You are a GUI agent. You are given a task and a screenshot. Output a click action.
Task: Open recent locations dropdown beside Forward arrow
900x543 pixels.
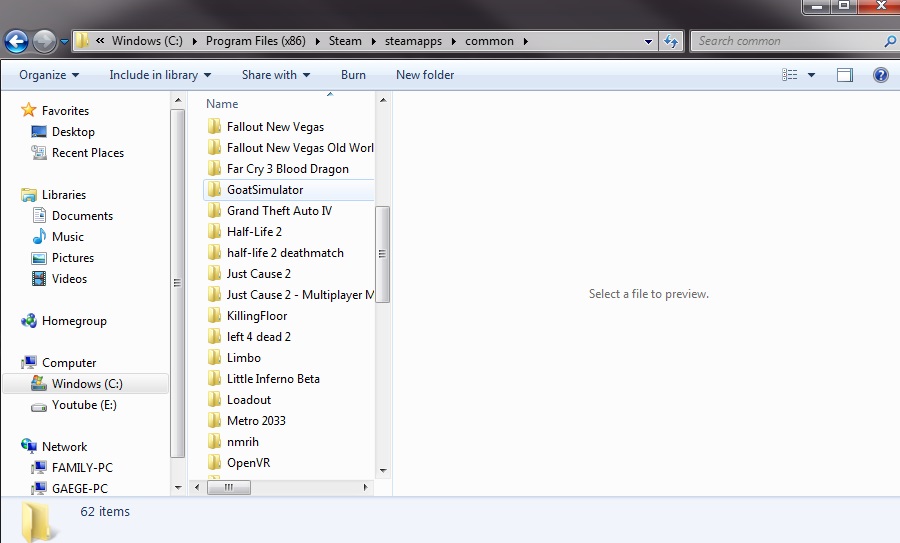64,41
